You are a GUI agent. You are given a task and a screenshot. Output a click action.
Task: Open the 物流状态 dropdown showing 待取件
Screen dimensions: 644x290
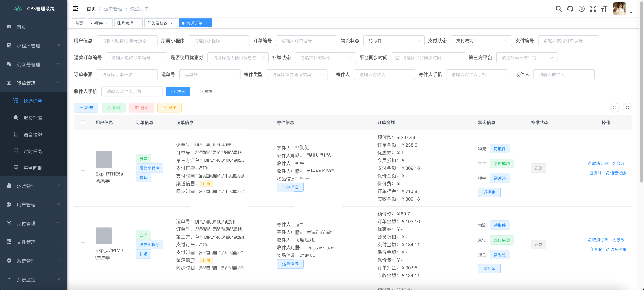coord(394,41)
